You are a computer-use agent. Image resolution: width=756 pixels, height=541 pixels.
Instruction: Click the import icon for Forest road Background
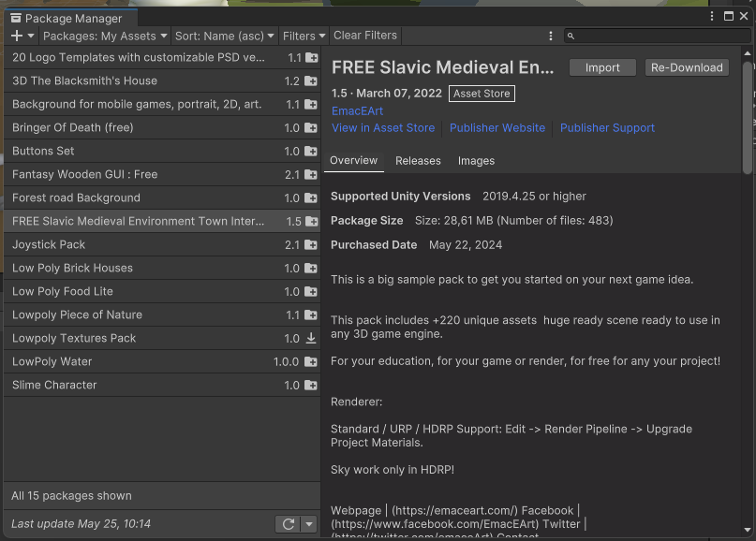(311, 198)
